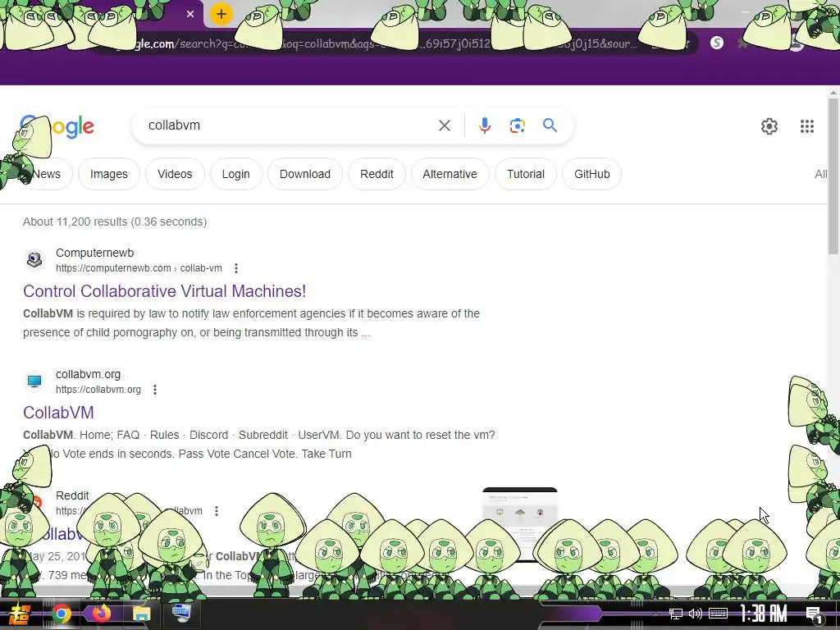
Task: Launch Firefox from the taskbar
Action: pyautogui.click(x=101, y=614)
